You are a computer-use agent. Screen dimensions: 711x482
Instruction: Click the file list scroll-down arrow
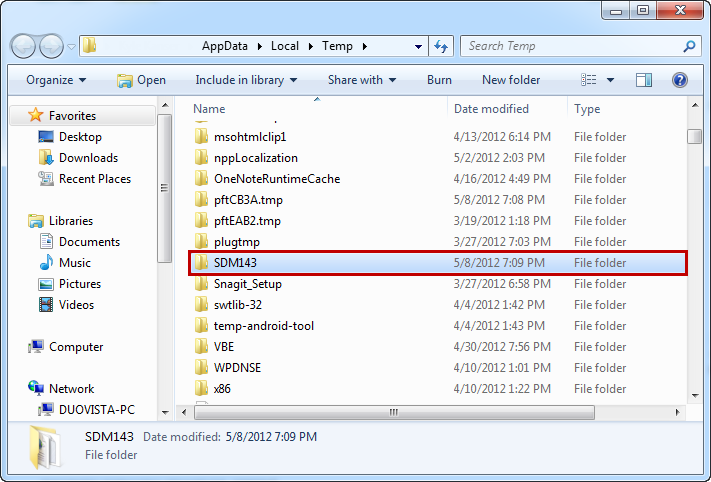point(695,396)
